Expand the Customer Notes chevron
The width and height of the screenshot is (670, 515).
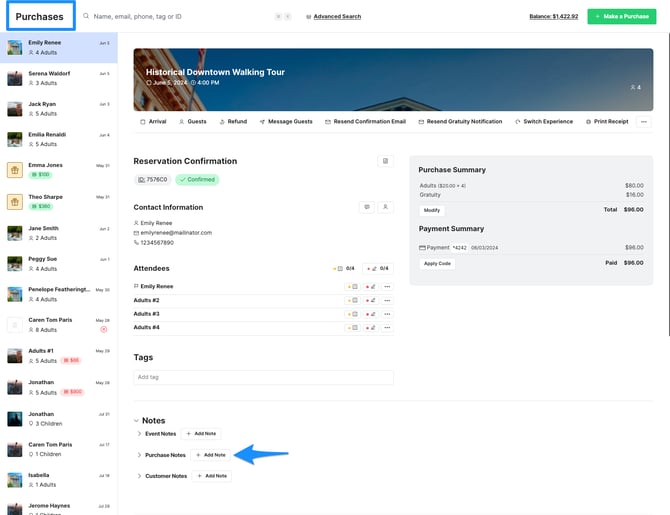tap(139, 476)
